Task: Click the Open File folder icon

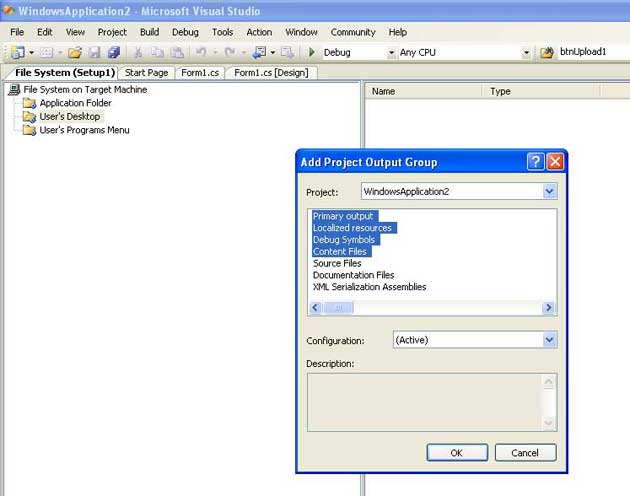Action: pos(75,52)
